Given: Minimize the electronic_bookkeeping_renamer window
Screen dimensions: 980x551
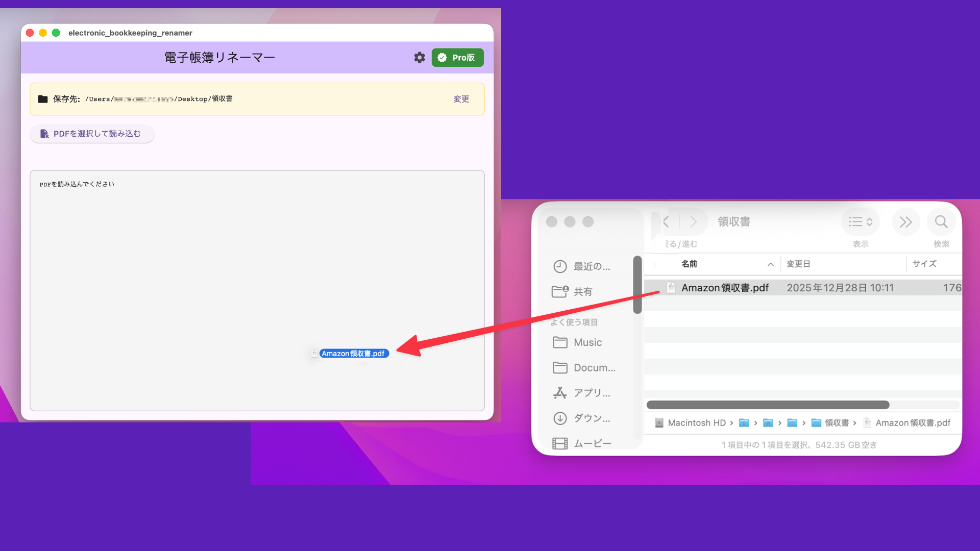Looking at the screenshot, I should coord(43,33).
